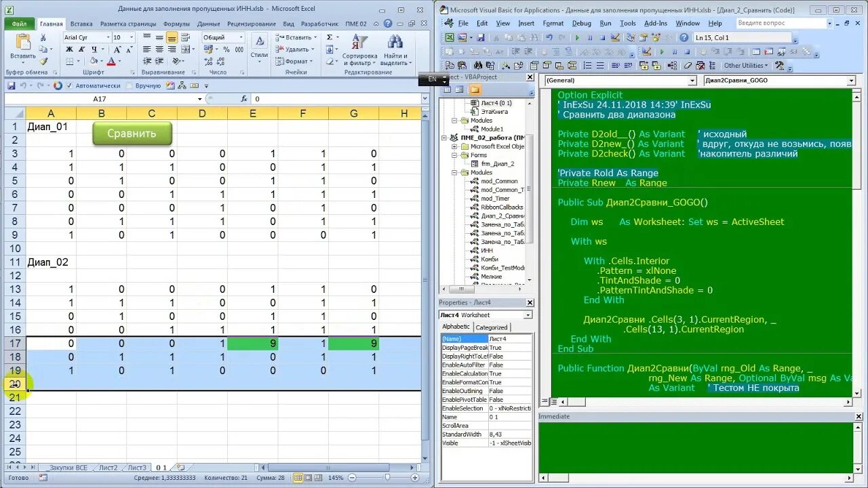868x488 pixels.
Task: Click the green Сравнить button on sheet
Action: tap(132, 133)
